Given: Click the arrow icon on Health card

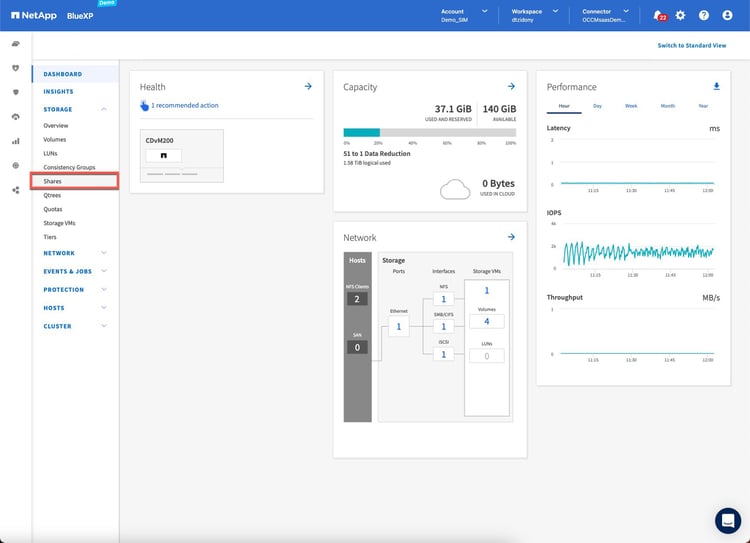Looking at the screenshot, I should (x=308, y=87).
